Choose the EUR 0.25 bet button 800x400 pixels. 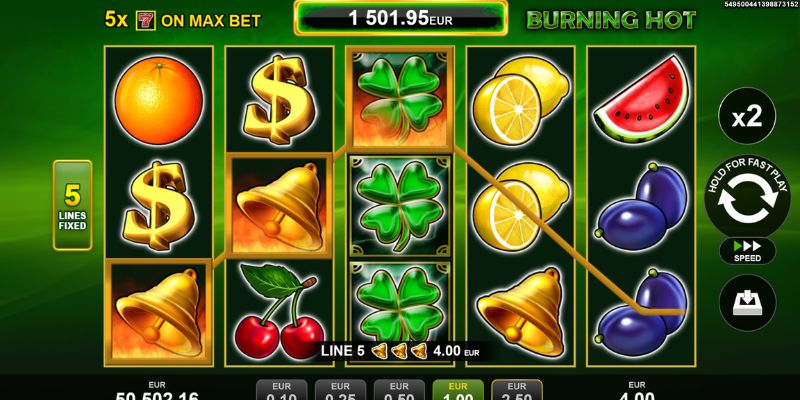[340, 391]
